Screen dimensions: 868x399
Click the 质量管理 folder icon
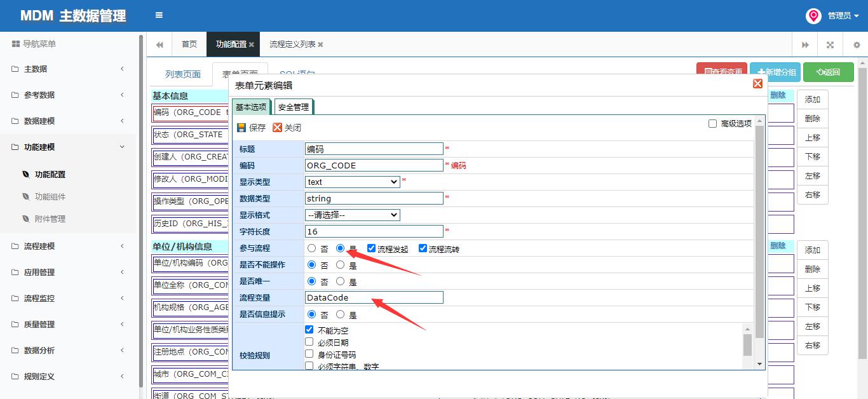click(15, 324)
